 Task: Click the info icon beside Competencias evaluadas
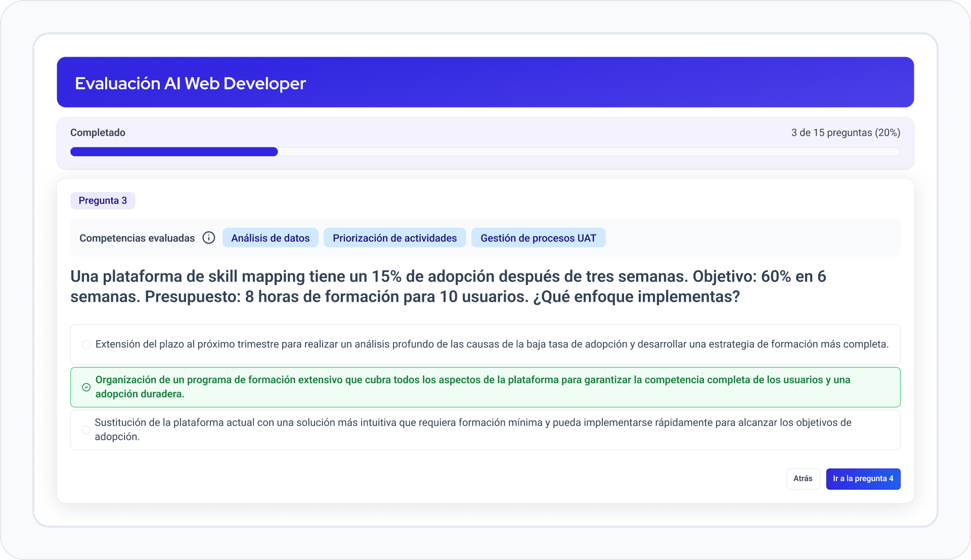pyautogui.click(x=209, y=238)
